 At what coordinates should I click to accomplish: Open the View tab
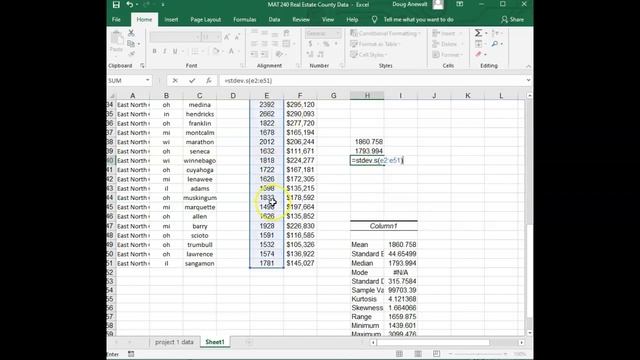[328, 20]
